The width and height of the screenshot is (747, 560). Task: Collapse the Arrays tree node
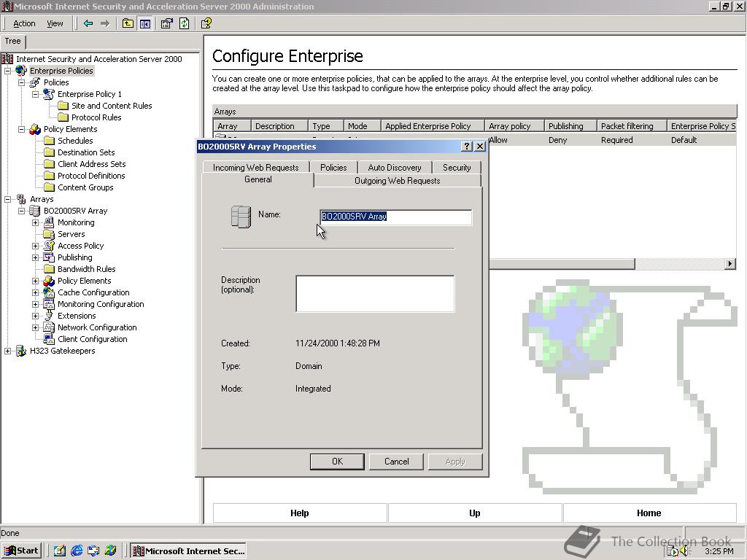[7, 200]
